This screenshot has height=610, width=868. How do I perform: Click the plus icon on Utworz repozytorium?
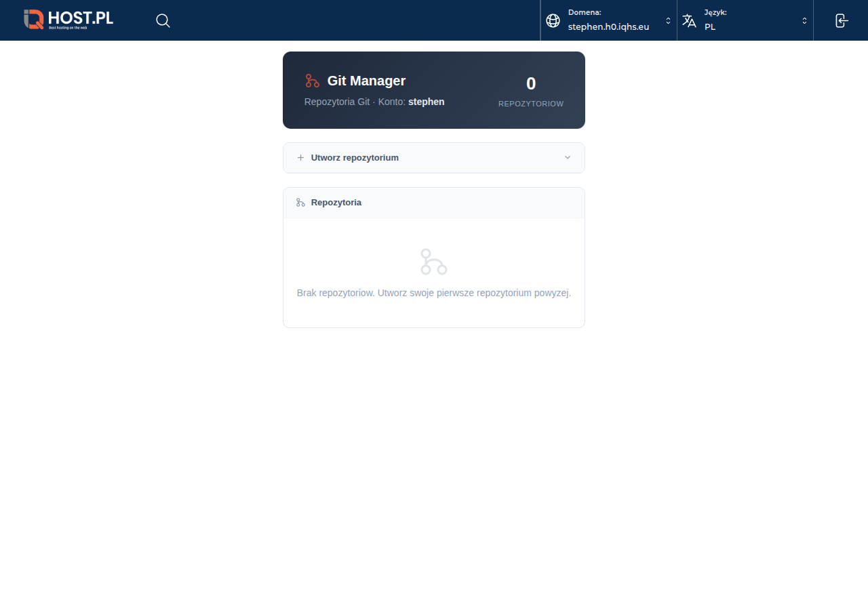pyautogui.click(x=300, y=157)
